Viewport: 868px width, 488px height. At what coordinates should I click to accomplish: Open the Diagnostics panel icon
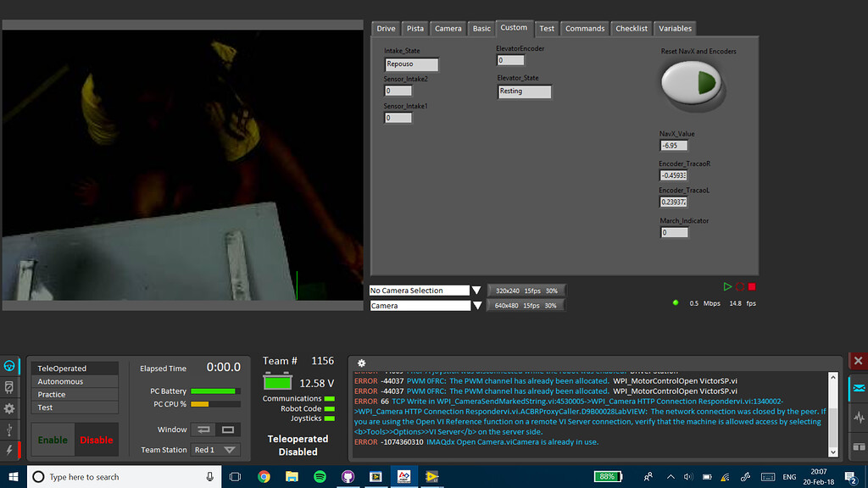(10, 387)
